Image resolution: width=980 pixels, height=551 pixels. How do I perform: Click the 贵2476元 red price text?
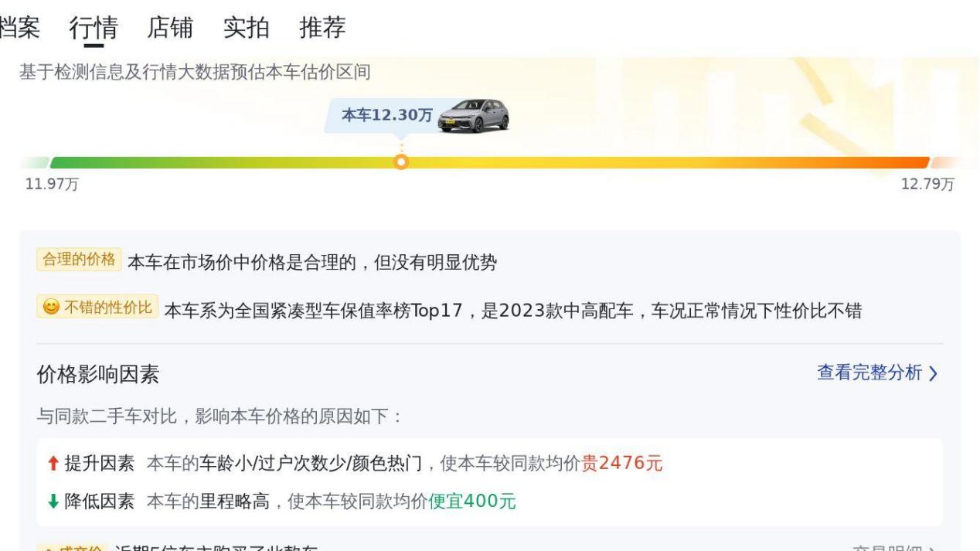(621, 464)
